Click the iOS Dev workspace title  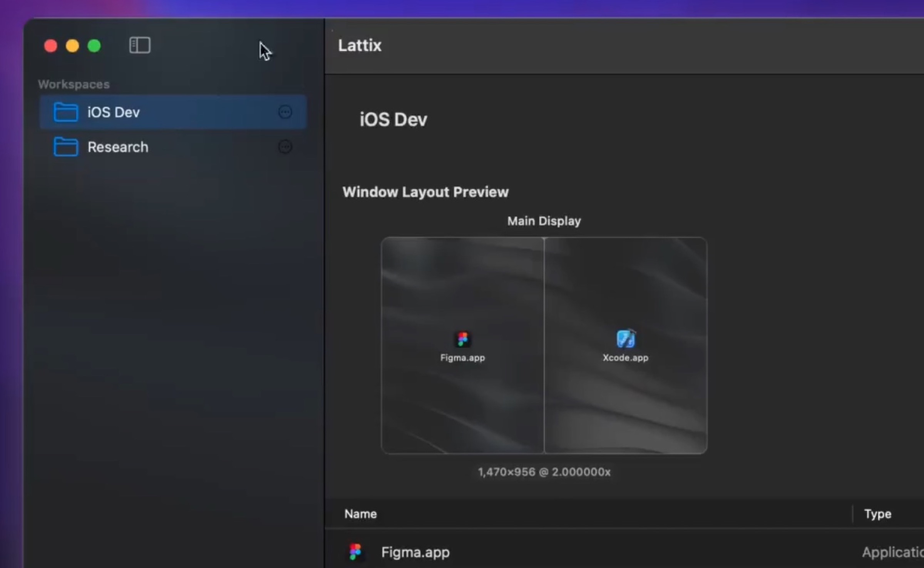tap(393, 119)
